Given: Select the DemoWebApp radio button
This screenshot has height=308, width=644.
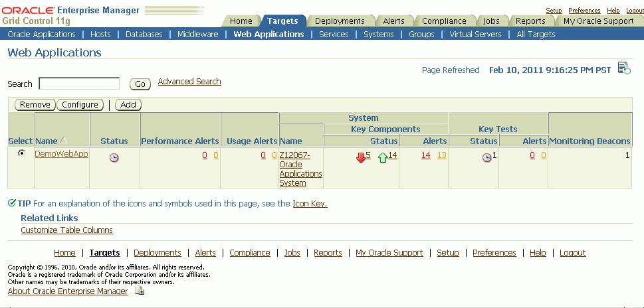Looking at the screenshot, I should (x=21, y=153).
